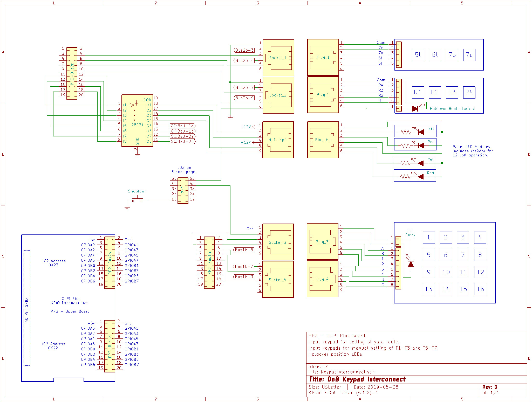The height and width of the screenshot is (402, 532).
Task: Select the 'IC2 Address 0X23' text
Action: click(54, 263)
